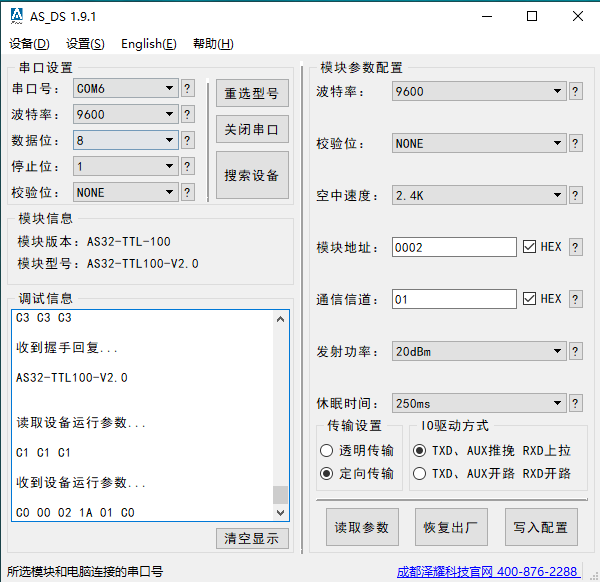
Task: Click '读取设备运行参数...' line in debug log
Action: (81, 422)
